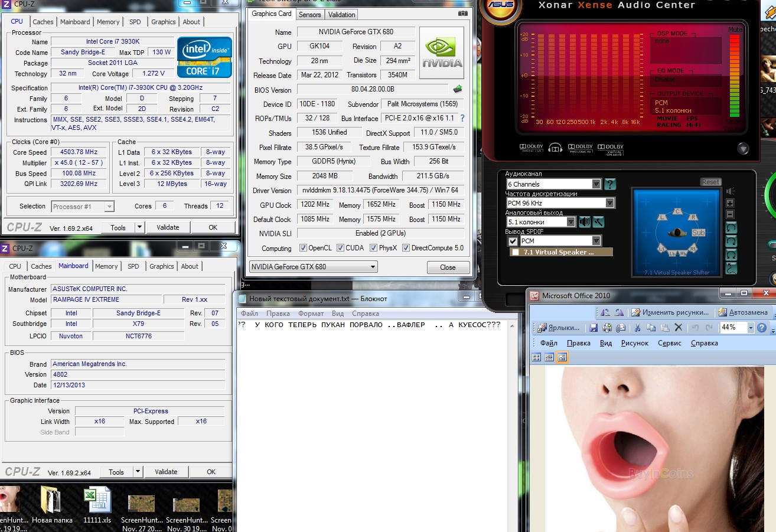Switch to thumbnail view in Picture Manager
The height and width of the screenshot is (532, 776).
[536, 357]
